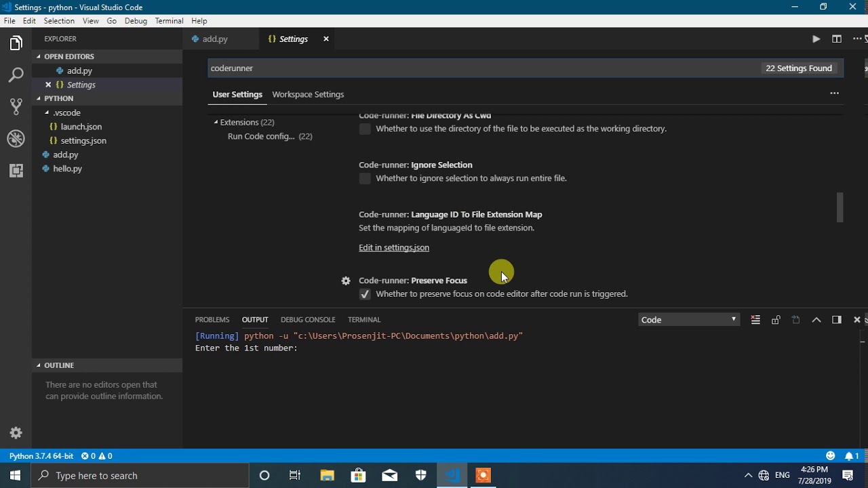Viewport: 868px width, 488px height.
Task: Close the bottom panel
Action: tap(857, 320)
